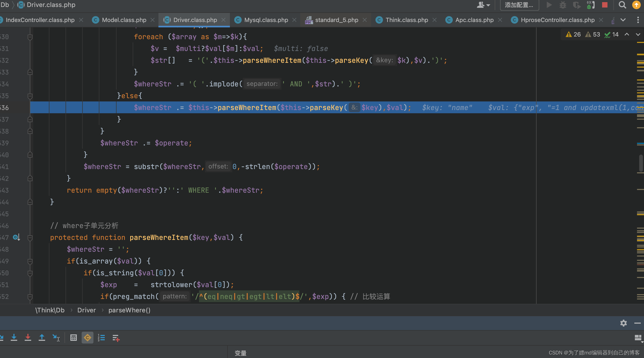The height and width of the screenshot is (358, 644).
Task: Open the hidden editor tabs chevron dropdown
Action: coord(623,20)
